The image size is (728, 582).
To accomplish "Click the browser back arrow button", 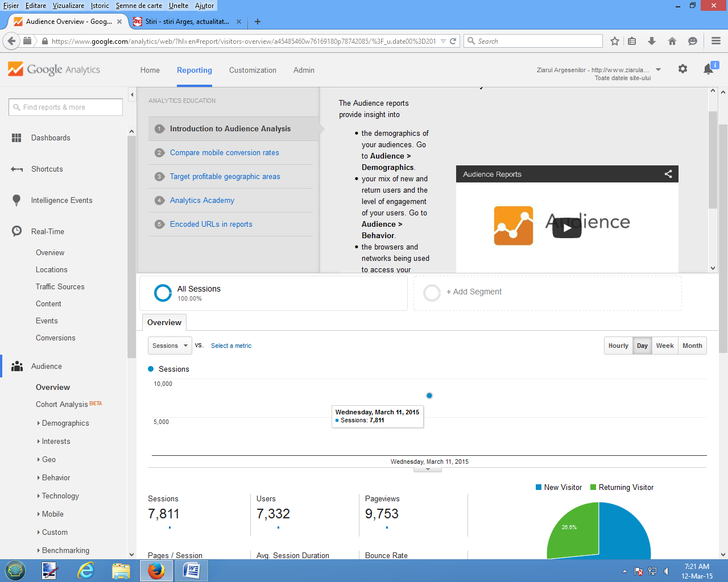I will 11,41.
